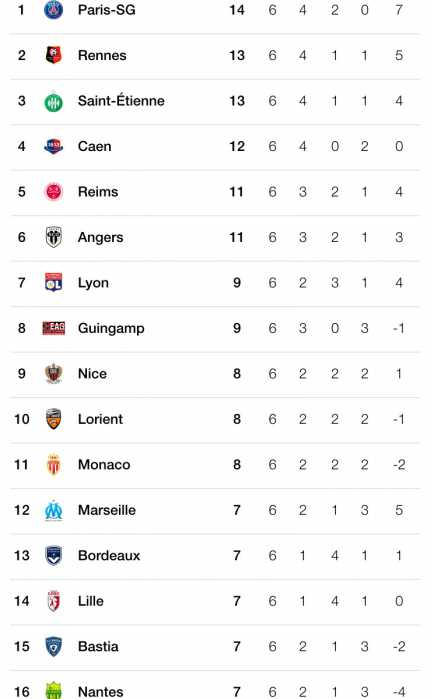This screenshot has width=434, height=699.
Task: Click Marseille's goal difference of 5
Action: 399,510
